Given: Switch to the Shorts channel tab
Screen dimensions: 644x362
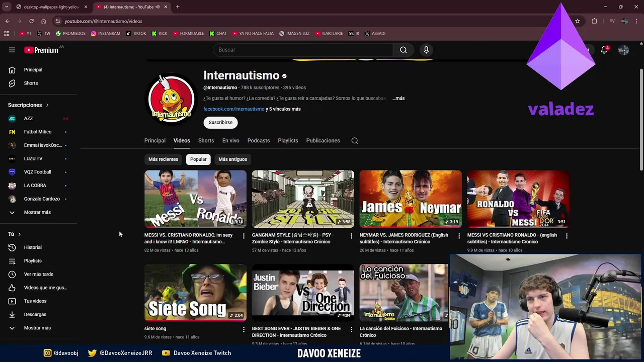Looking at the screenshot, I should (x=206, y=141).
